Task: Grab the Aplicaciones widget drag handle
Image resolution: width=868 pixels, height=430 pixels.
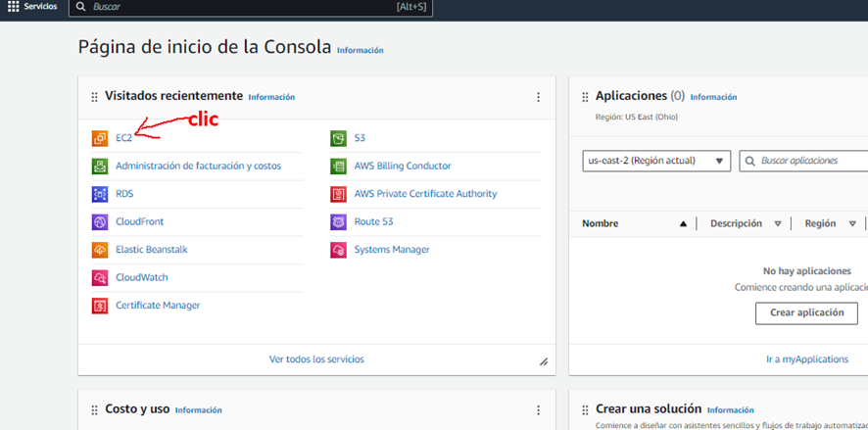Action: click(x=585, y=97)
